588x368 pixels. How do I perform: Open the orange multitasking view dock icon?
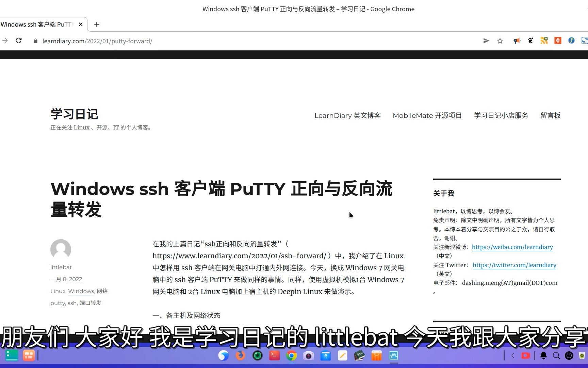29,355
